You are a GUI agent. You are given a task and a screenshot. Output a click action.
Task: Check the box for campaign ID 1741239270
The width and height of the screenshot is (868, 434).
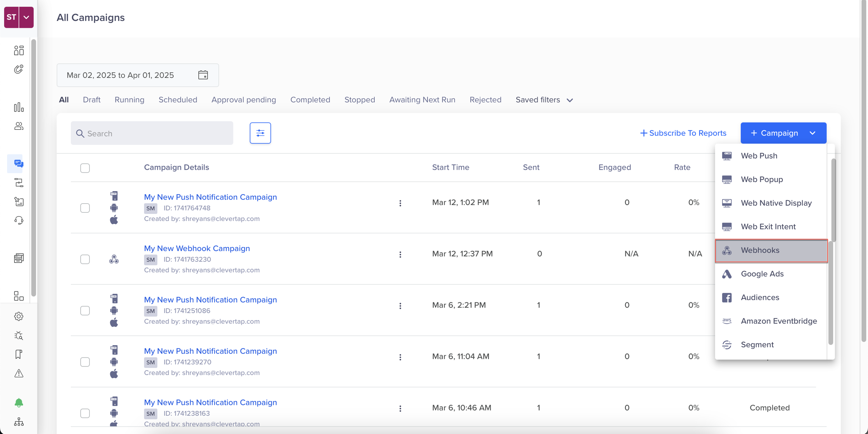(x=85, y=362)
